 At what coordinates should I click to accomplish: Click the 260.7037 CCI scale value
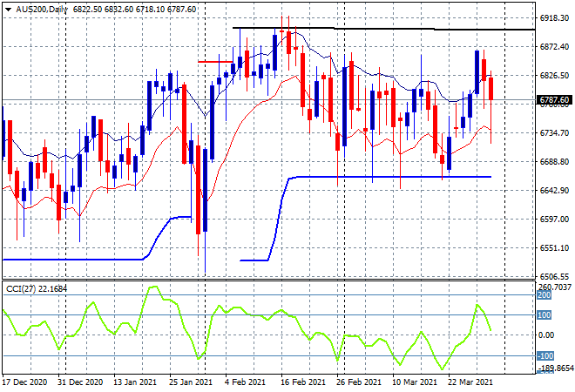[554, 287]
